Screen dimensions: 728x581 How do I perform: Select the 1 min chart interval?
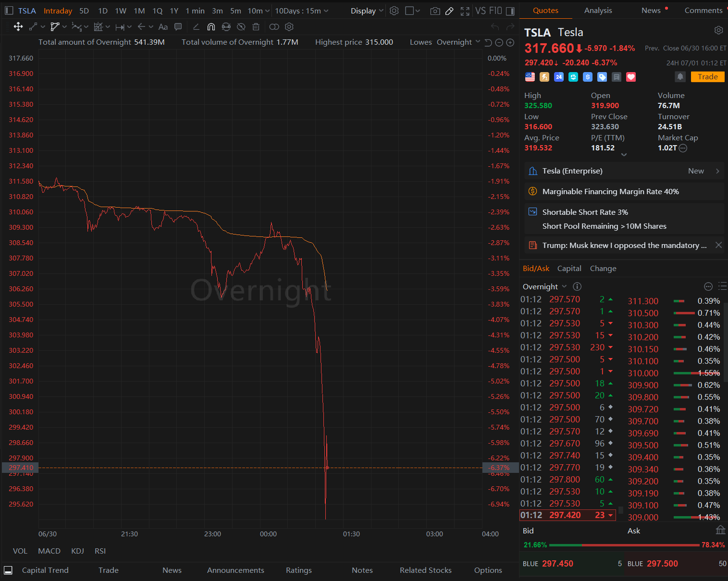195,11
